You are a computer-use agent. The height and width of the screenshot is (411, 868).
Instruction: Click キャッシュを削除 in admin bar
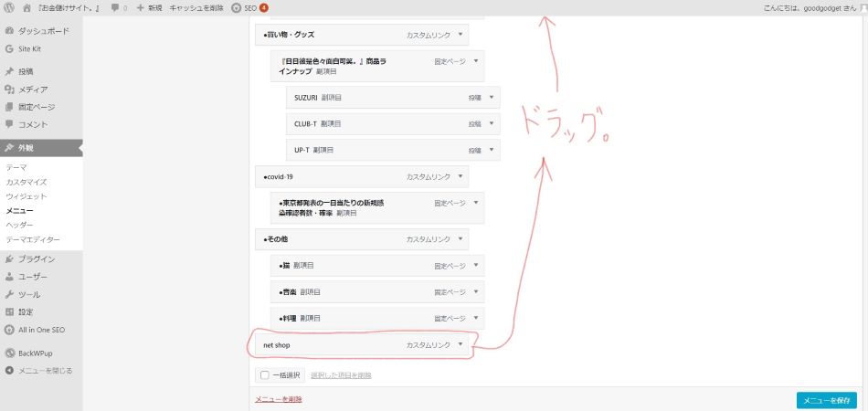196,7
